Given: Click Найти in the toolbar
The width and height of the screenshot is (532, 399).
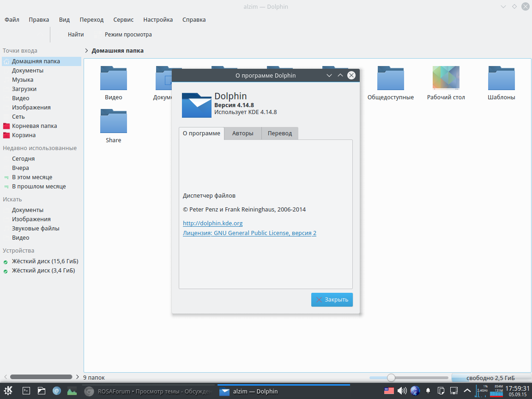Looking at the screenshot, I should 76,35.
